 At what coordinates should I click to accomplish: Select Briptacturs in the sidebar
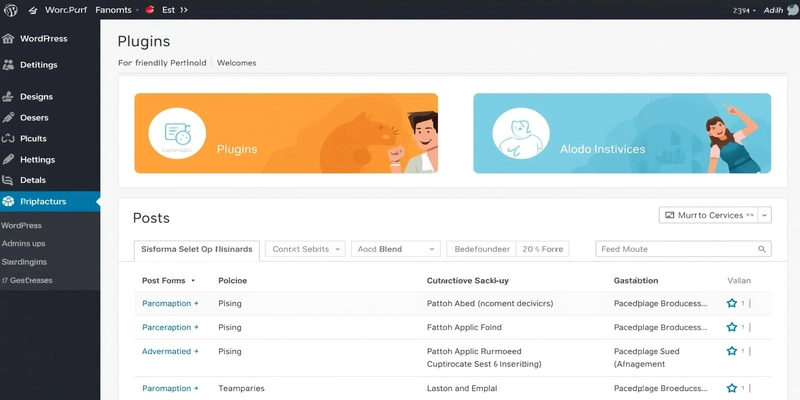pyautogui.click(x=50, y=202)
